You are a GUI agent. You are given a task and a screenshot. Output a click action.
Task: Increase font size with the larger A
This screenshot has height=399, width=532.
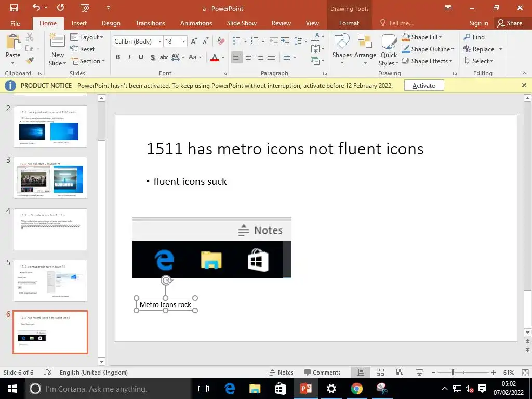pos(194,42)
